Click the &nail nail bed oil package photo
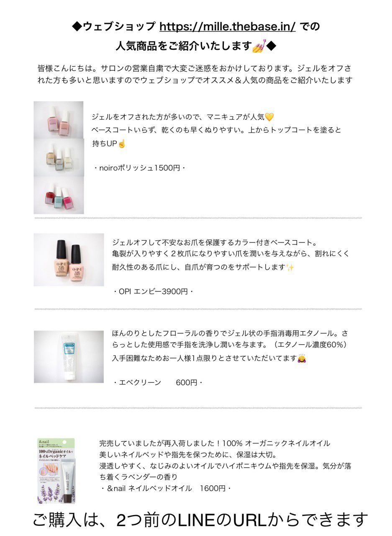This screenshot has width=392, height=536. (x=56, y=471)
